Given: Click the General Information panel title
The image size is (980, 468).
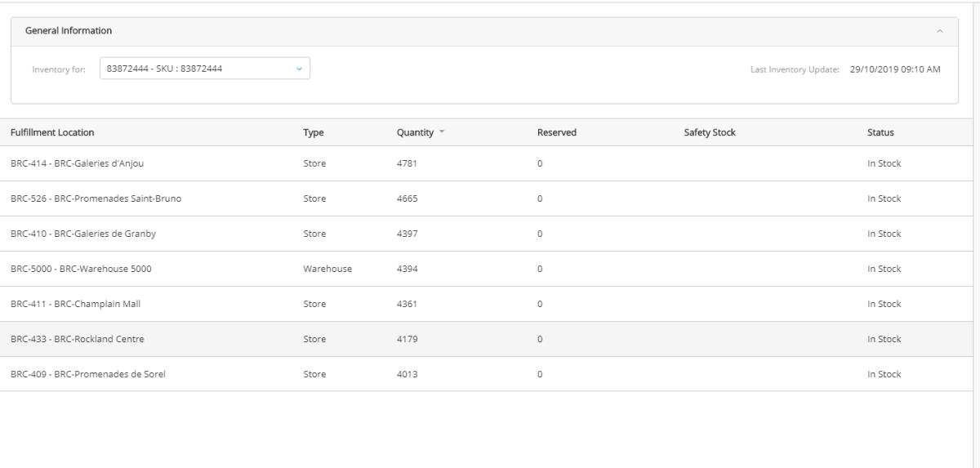Looking at the screenshot, I should 69,31.
